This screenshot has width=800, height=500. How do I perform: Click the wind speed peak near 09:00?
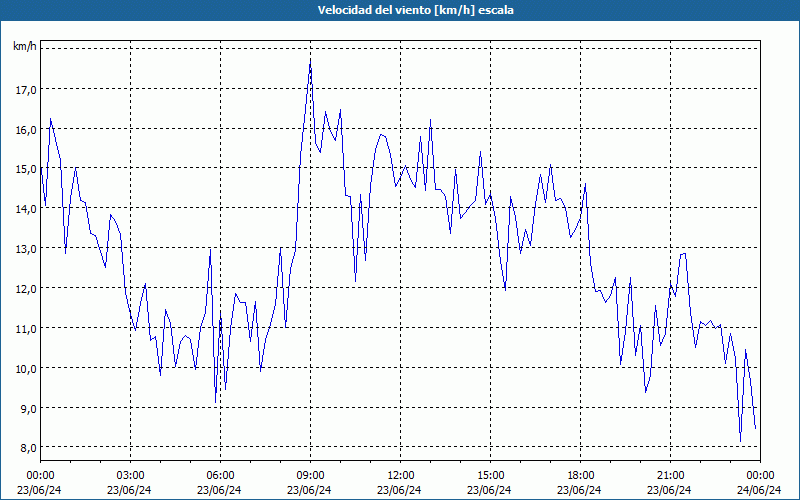click(x=310, y=60)
